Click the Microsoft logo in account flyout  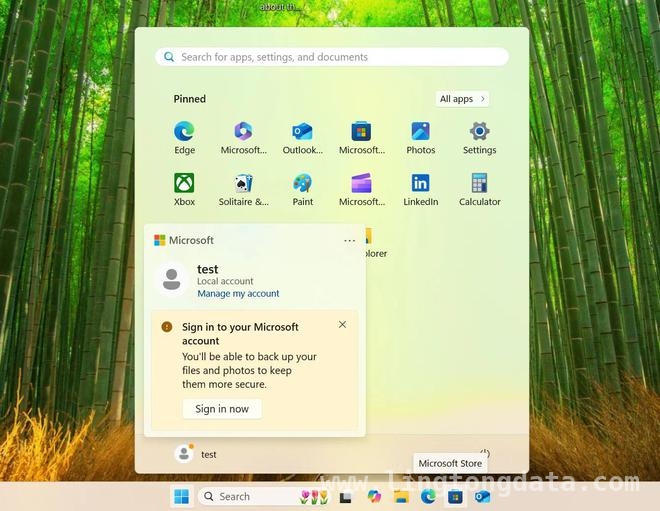pyautogui.click(x=160, y=240)
